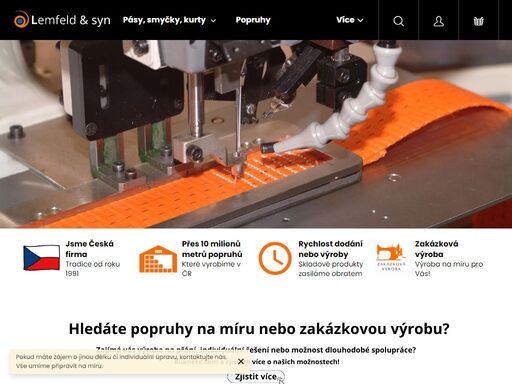Image resolution: width=512 pixels, height=384 pixels.
Task: Close the notification with X icon
Action: (241, 361)
